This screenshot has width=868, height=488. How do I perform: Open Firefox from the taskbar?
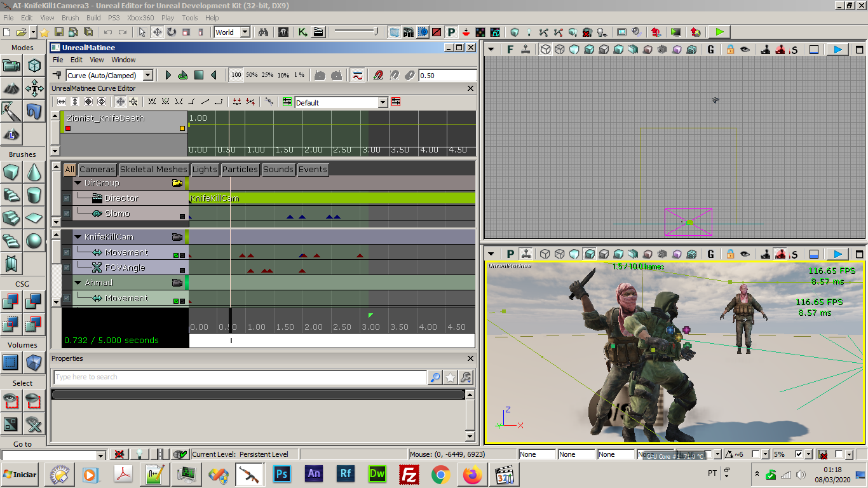click(x=472, y=475)
